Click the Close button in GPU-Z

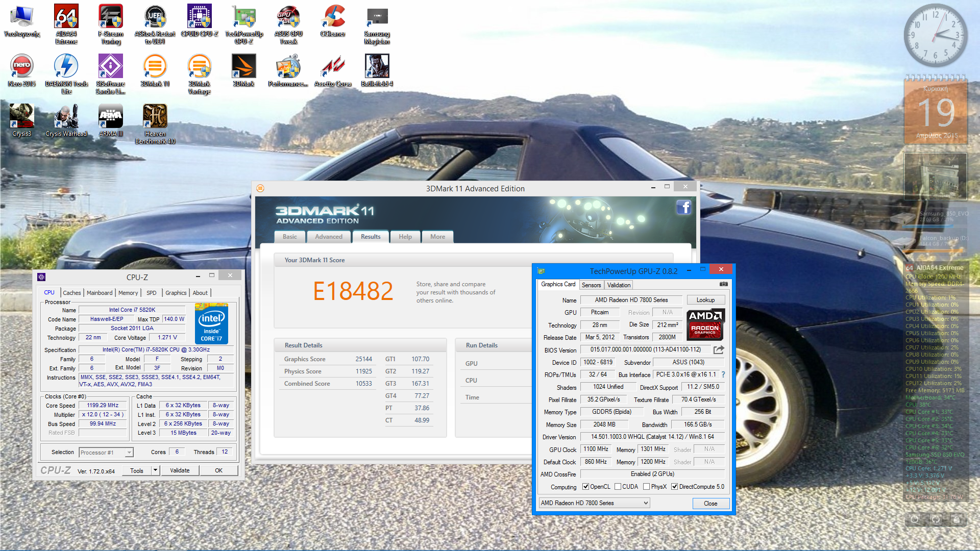pos(710,504)
